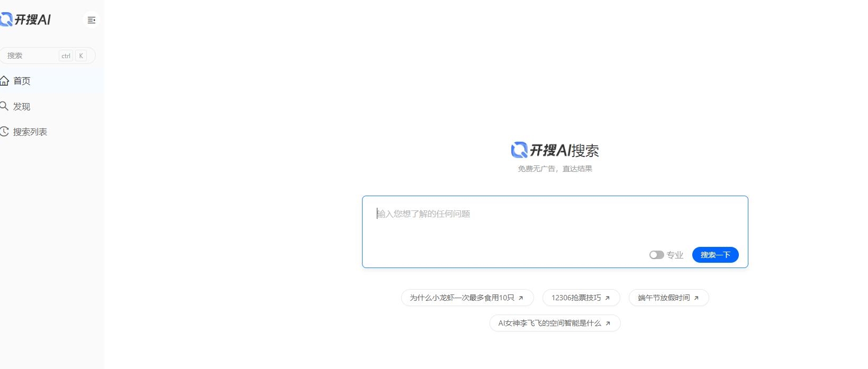Open the 发现 discover menu item
868x369 pixels.
click(x=52, y=106)
